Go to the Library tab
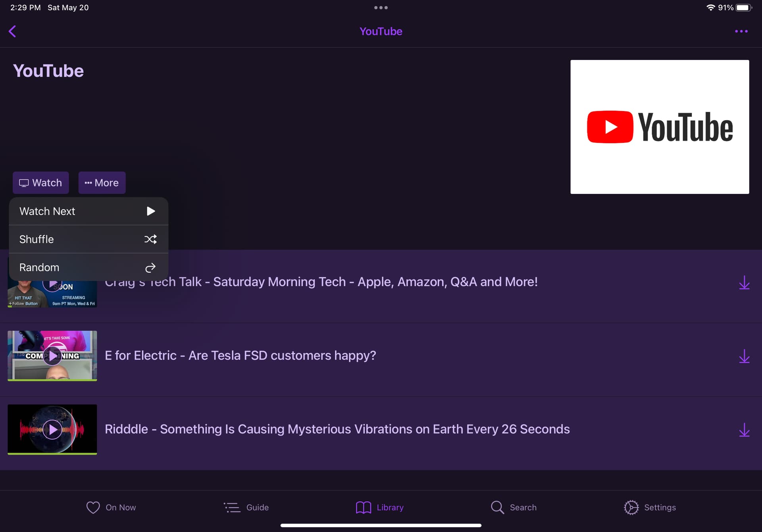This screenshot has width=762, height=532. (380, 507)
